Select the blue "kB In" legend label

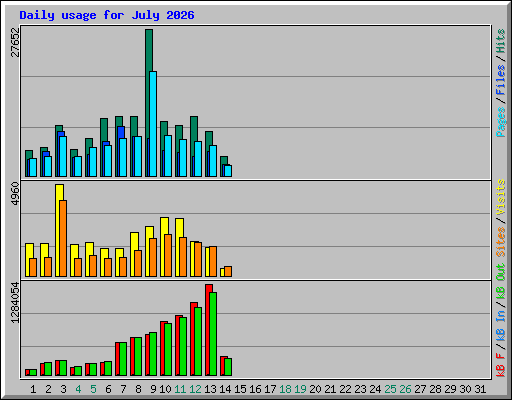[x=501, y=326]
